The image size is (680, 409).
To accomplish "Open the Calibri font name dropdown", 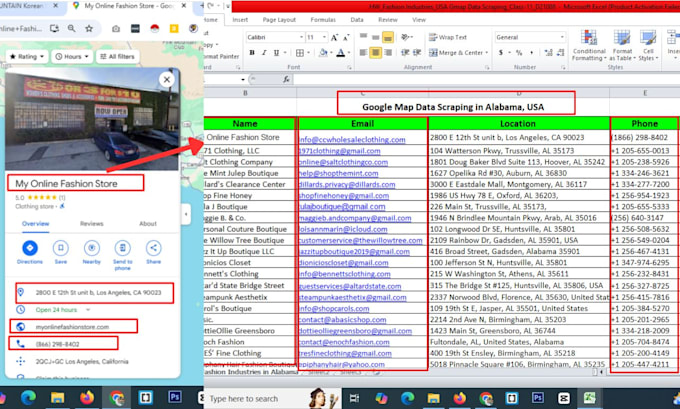I will 301,37.
